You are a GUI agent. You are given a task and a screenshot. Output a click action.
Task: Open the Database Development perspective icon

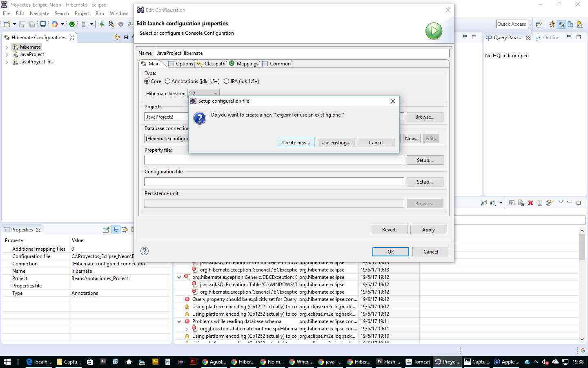[570, 25]
